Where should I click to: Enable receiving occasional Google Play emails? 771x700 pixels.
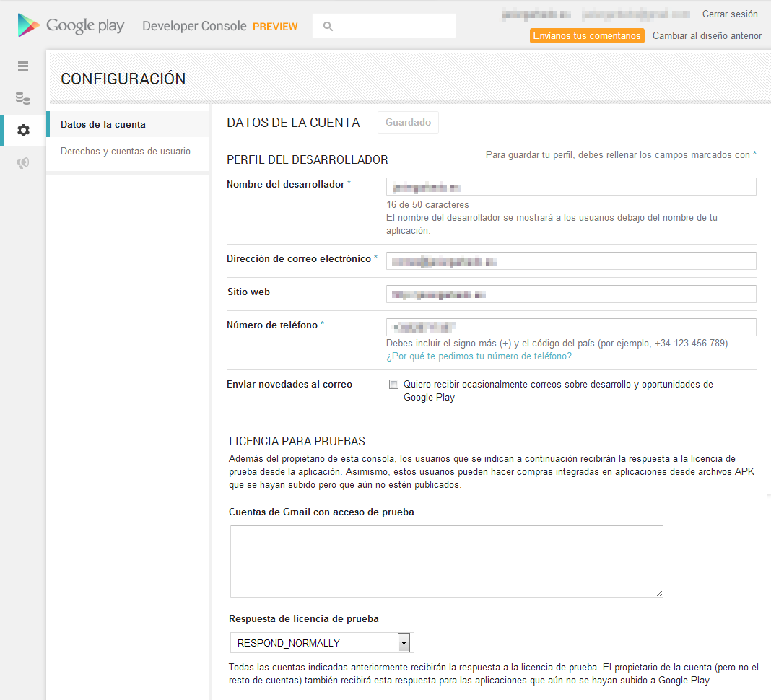(393, 385)
